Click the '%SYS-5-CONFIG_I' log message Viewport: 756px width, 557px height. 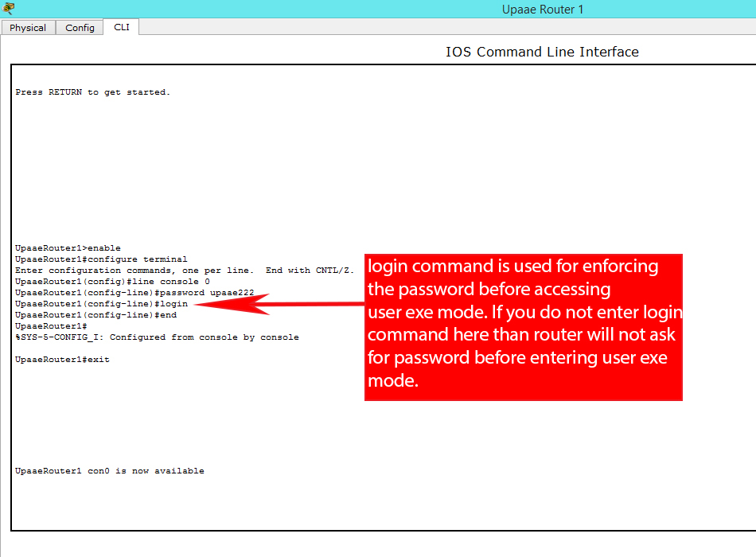click(157, 337)
